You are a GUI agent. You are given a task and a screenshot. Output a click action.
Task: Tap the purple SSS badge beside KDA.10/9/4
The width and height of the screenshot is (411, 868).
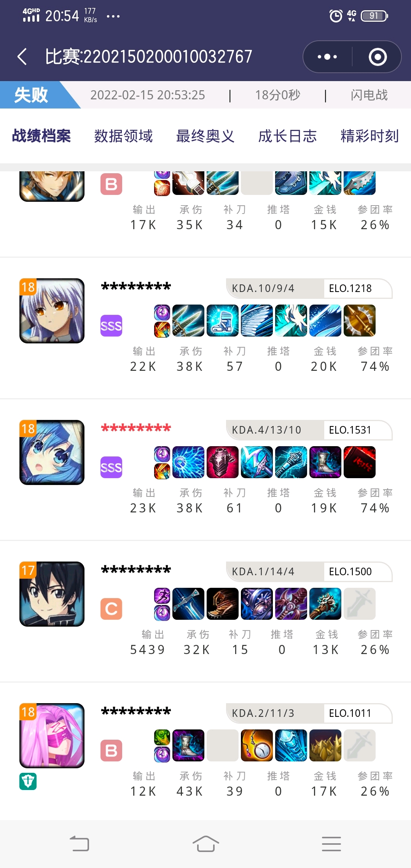pos(111,325)
